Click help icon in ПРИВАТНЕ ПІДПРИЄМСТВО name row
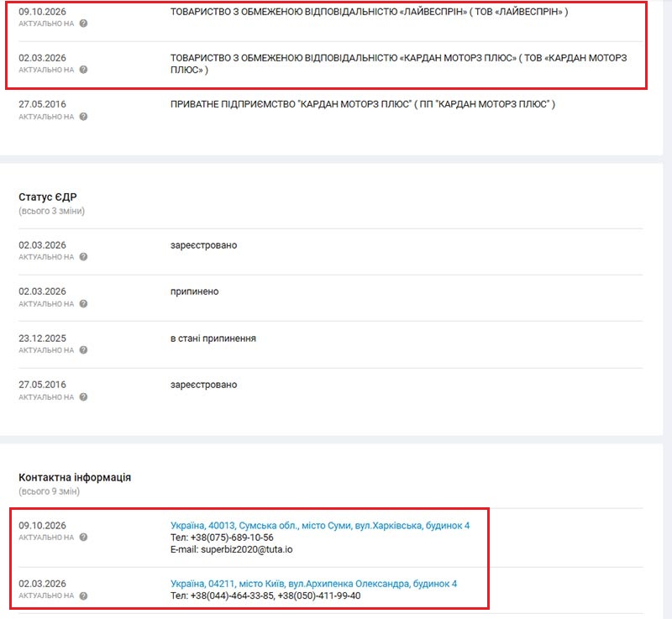672x619 pixels. [x=83, y=117]
